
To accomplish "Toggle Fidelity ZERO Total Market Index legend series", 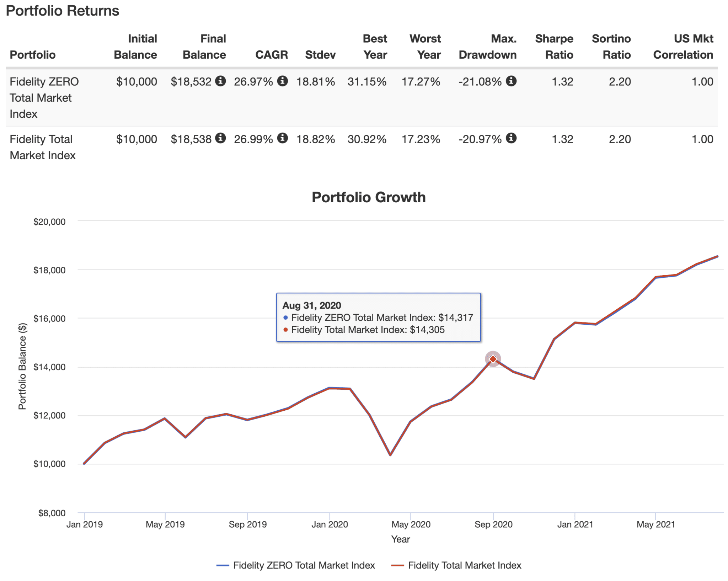I will tap(304, 565).
